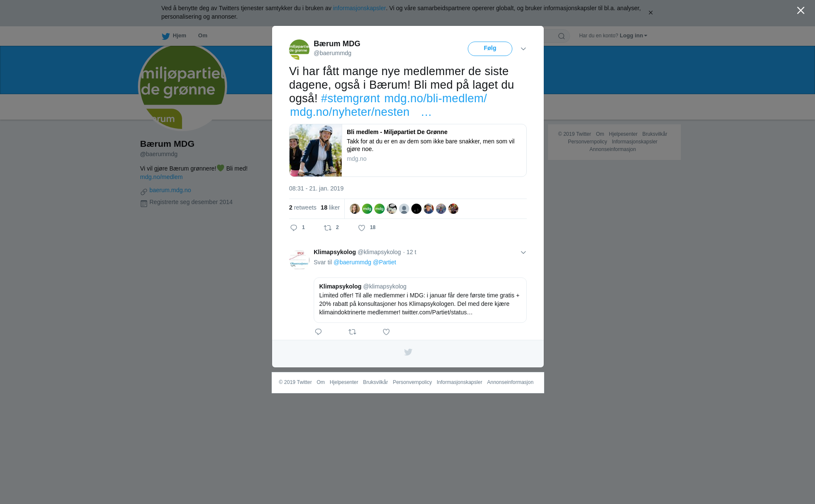Click the reply icon under the Klimapsykolog reply

pyautogui.click(x=318, y=332)
